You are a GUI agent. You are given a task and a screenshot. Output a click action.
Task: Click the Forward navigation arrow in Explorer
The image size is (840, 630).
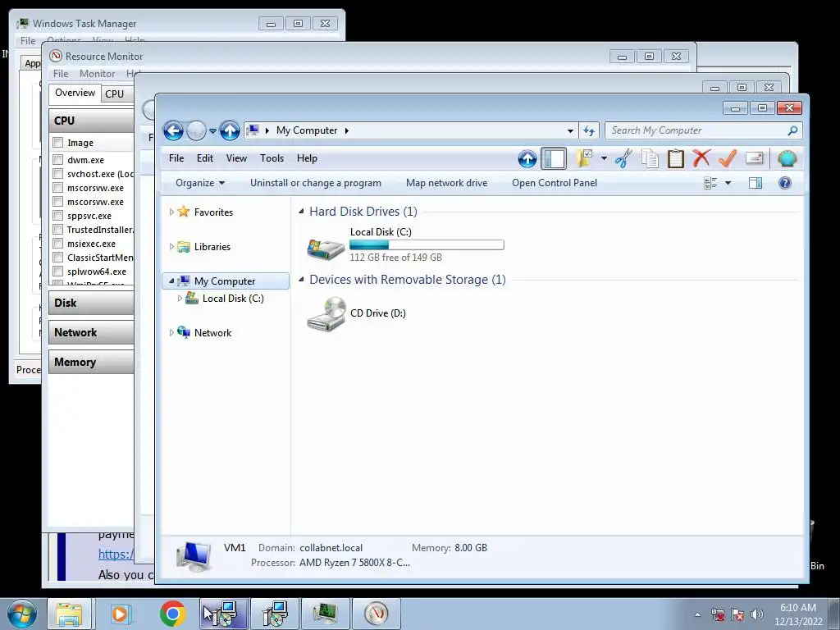pyautogui.click(x=196, y=130)
